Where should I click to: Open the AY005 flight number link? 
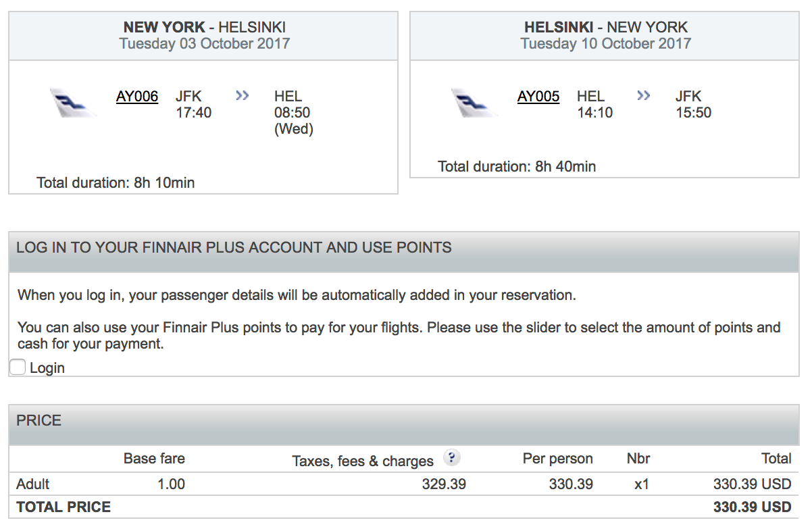tap(538, 97)
